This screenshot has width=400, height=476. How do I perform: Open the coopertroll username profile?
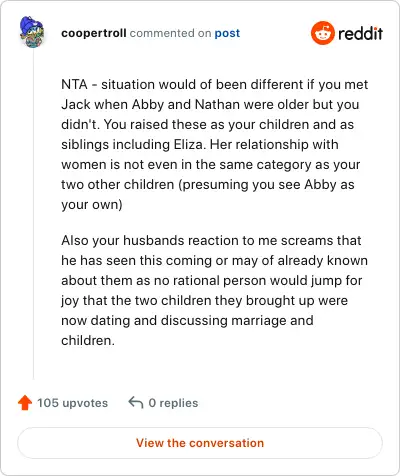94,33
